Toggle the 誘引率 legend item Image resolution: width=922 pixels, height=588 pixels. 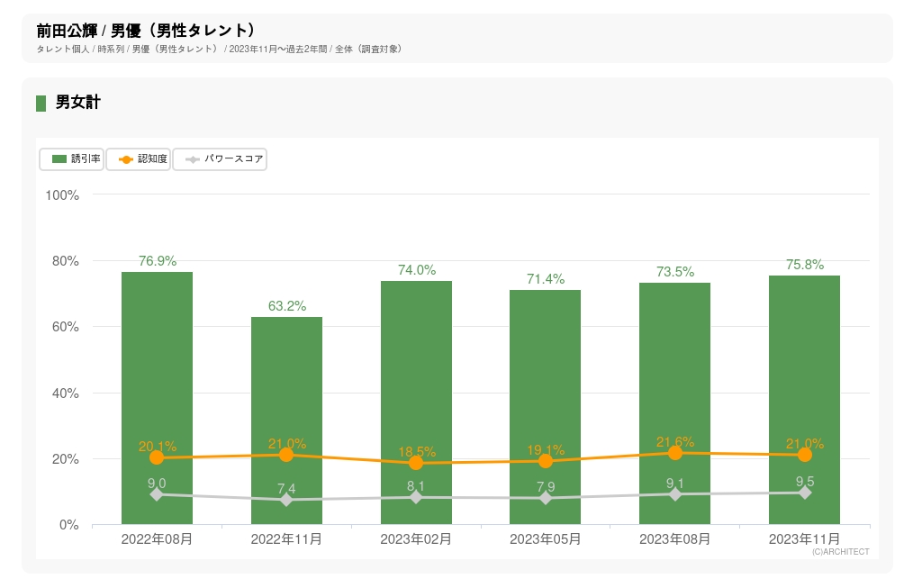coord(72,159)
